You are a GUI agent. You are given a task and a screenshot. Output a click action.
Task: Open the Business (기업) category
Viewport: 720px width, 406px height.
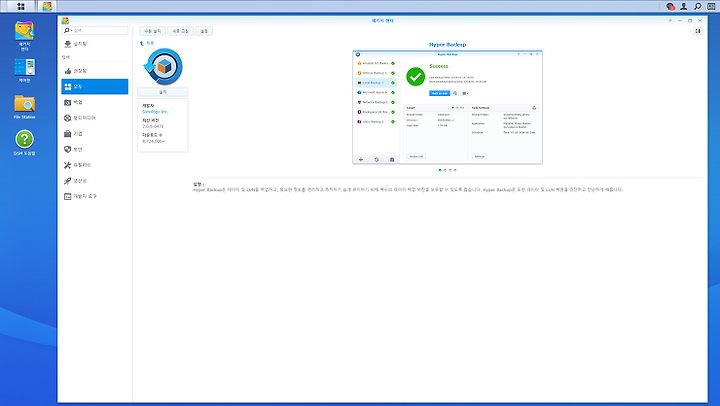[95, 134]
